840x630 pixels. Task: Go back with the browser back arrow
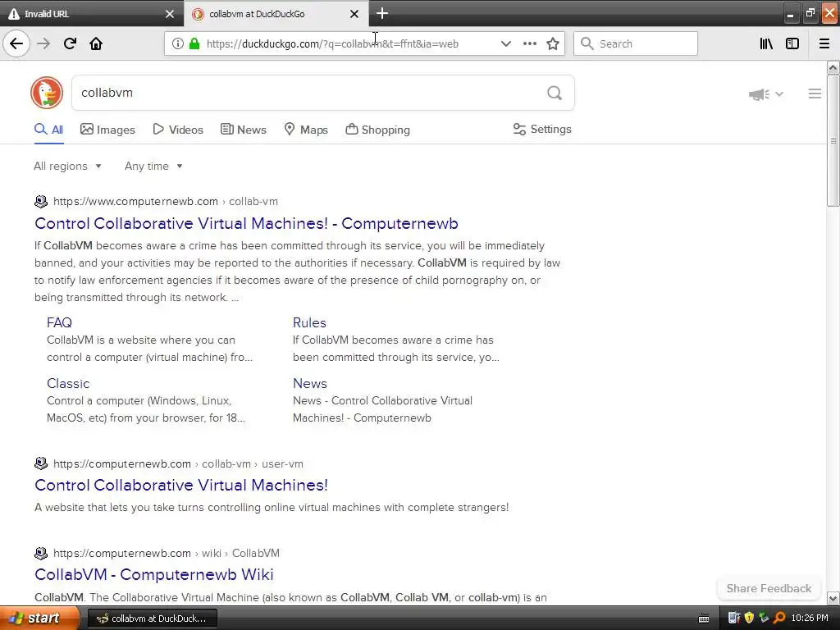coord(16,43)
